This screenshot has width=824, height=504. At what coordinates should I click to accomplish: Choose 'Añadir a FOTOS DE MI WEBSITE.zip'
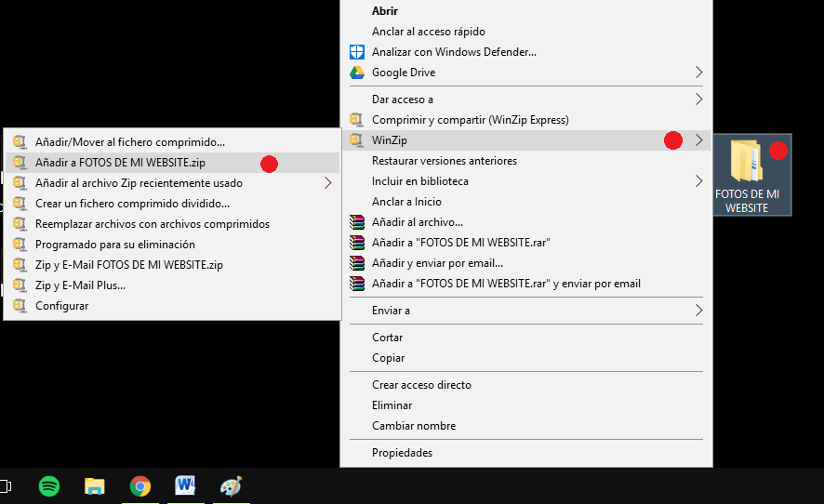pyautogui.click(x=120, y=163)
